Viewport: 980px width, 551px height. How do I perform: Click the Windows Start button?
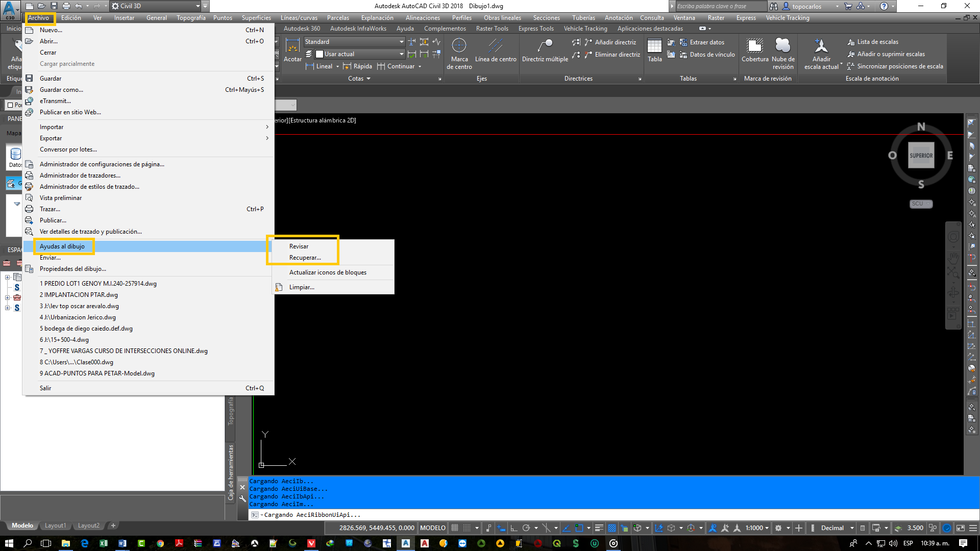(x=9, y=543)
